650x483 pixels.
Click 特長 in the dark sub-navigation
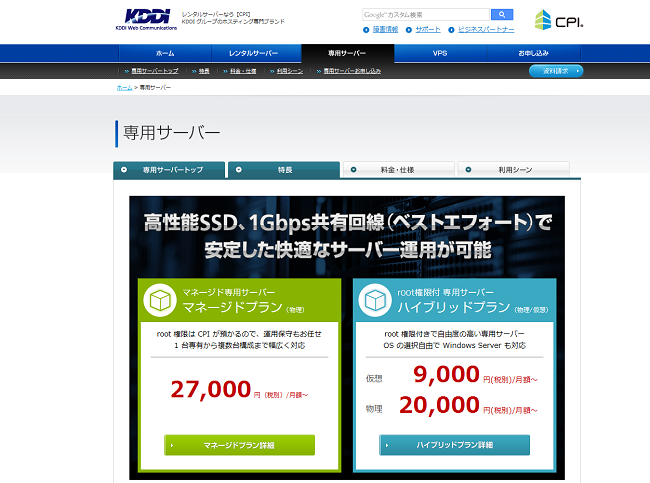click(204, 71)
